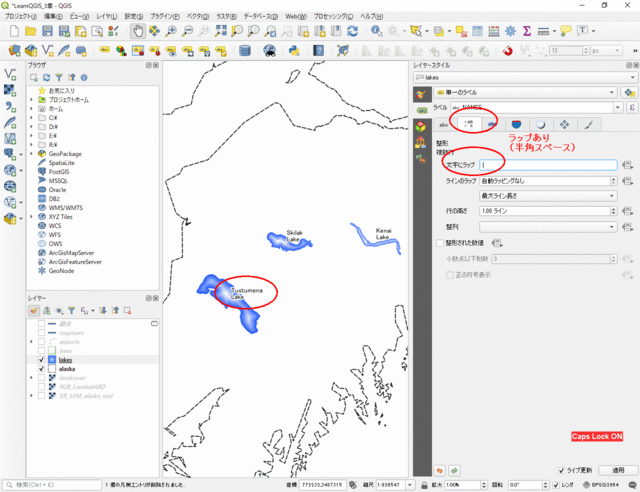Screen dimensions: 640x492
Task: Click the EPSG CRS button in status bar
Action: (600, 485)
